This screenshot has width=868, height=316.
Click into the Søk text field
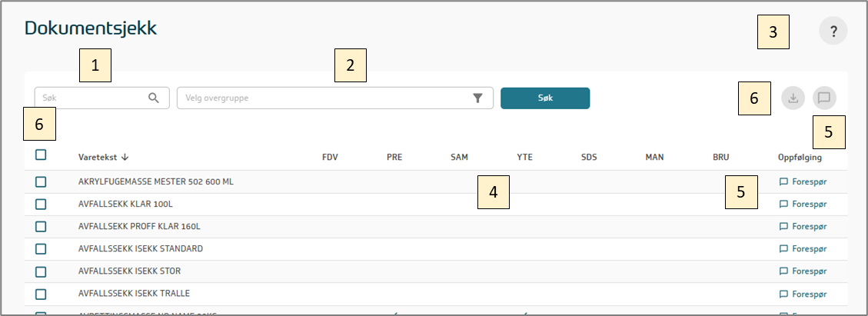pyautogui.click(x=88, y=98)
